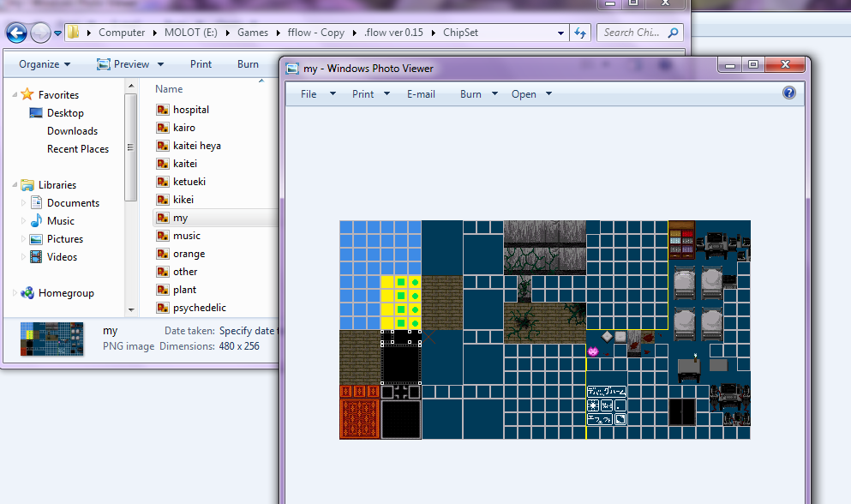Expand the Videos library arrow
The height and width of the screenshot is (504, 851).
(x=23, y=256)
